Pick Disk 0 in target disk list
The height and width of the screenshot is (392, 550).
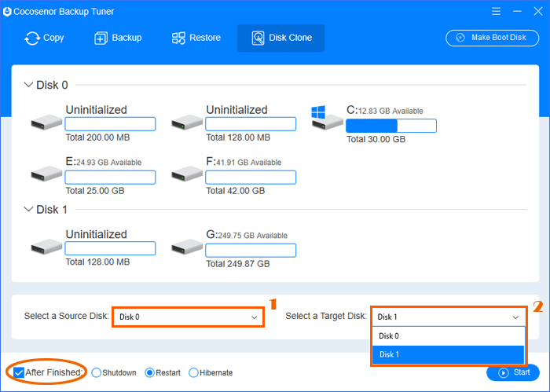coord(449,336)
